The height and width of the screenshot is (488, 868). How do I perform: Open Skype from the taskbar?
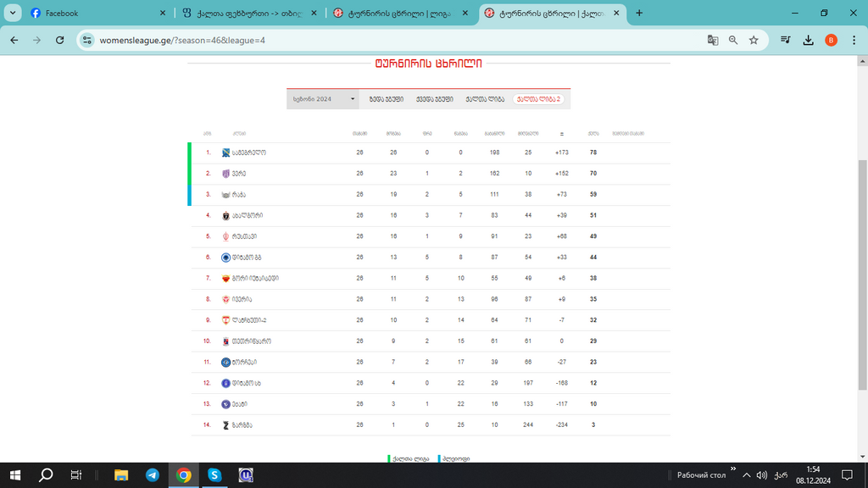coord(214,474)
